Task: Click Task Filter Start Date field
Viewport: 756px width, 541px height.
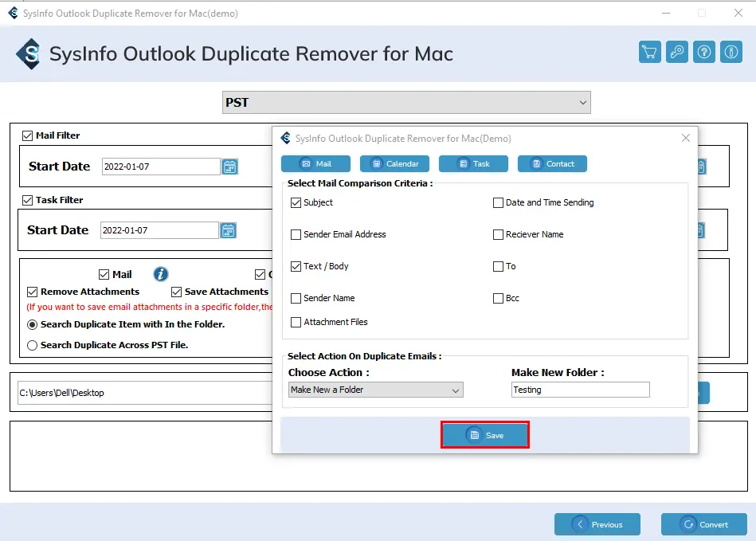Action: [x=159, y=230]
